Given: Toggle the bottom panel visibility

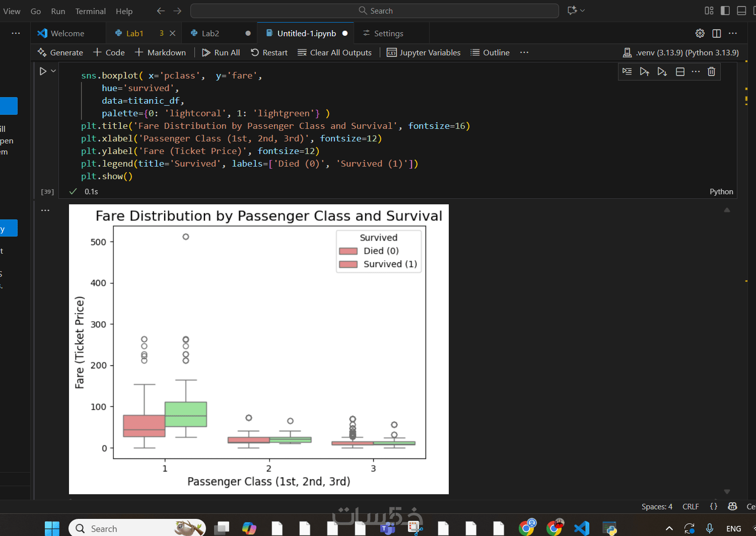Looking at the screenshot, I should pos(741,11).
